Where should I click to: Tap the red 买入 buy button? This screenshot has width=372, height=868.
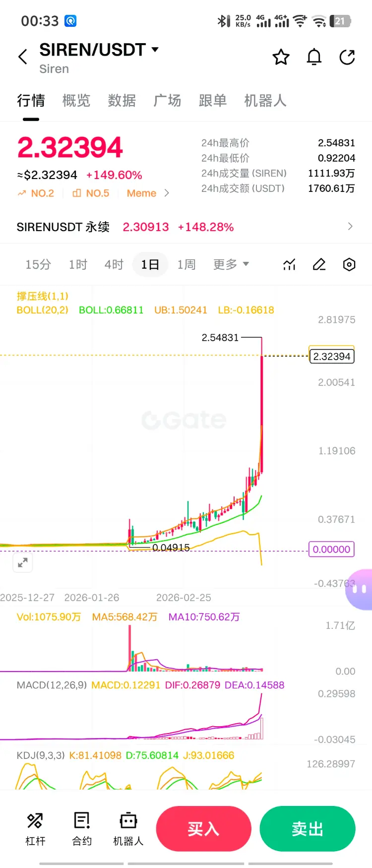[x=204, y=829]
